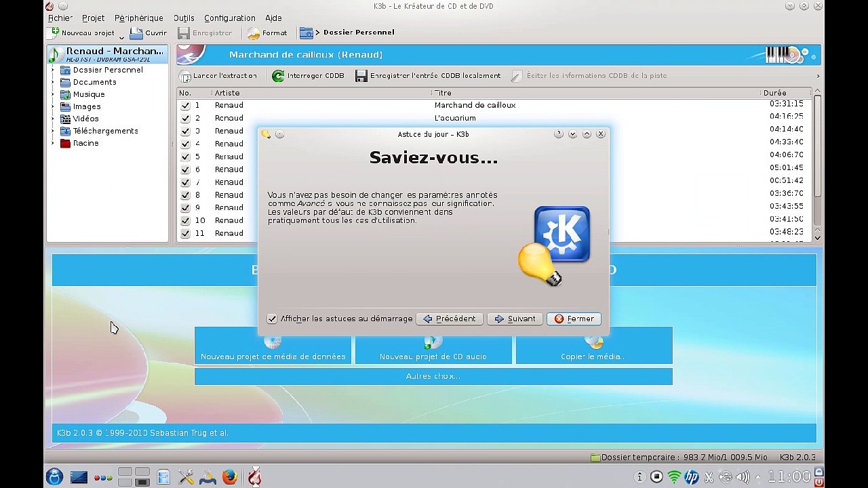Click the Suivant button
This screenshot has height=488, width=868.
[515, 319]
